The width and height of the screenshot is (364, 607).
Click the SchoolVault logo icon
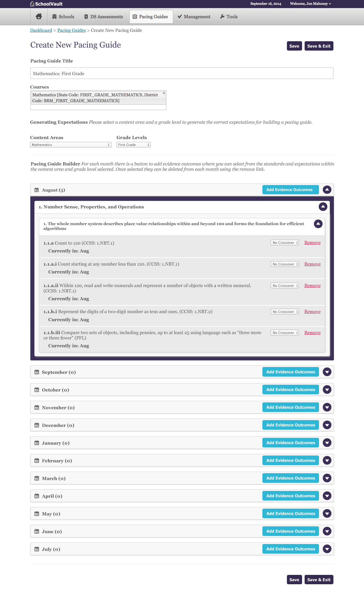click(x=32, y=4)
